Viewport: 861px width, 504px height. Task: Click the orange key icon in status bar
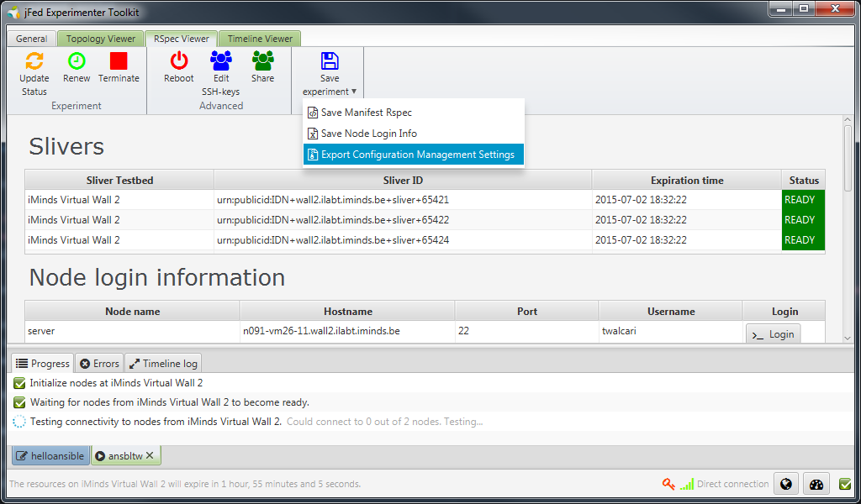668,484
